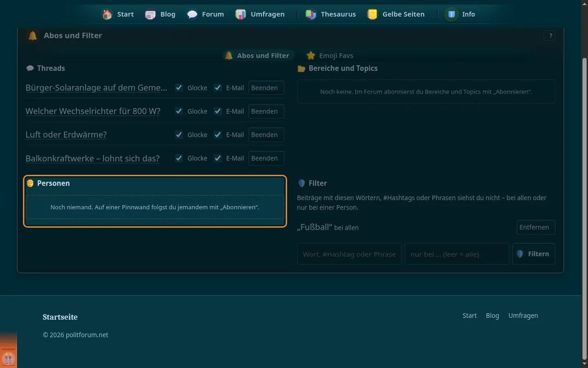Open Forum from the top navigation
Screen dimensions: 588x368
pyautogui.click(x=206, y=14)
